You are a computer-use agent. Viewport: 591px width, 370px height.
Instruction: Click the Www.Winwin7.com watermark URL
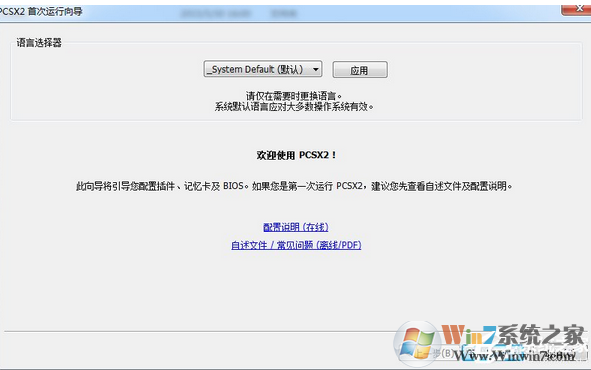pos(515,355)
